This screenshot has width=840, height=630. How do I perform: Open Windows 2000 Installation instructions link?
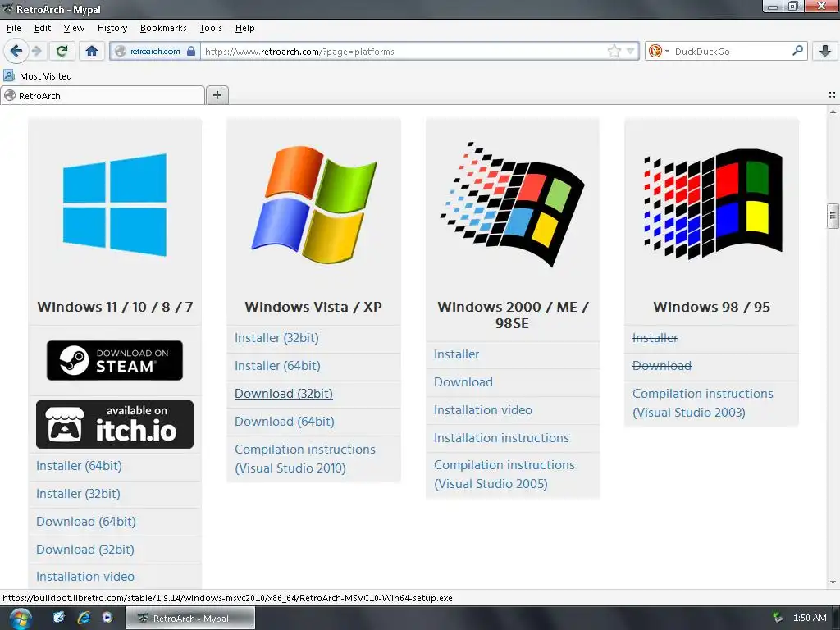[x=501, y=438]
